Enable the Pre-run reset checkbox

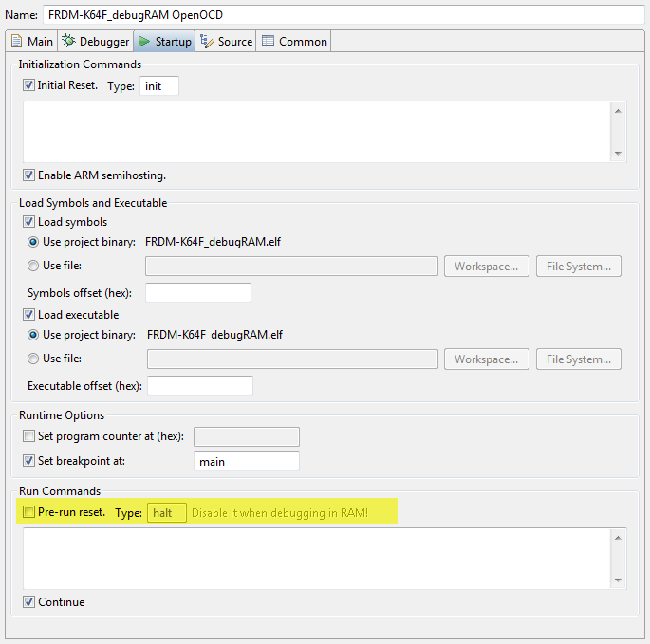(28, 512)
